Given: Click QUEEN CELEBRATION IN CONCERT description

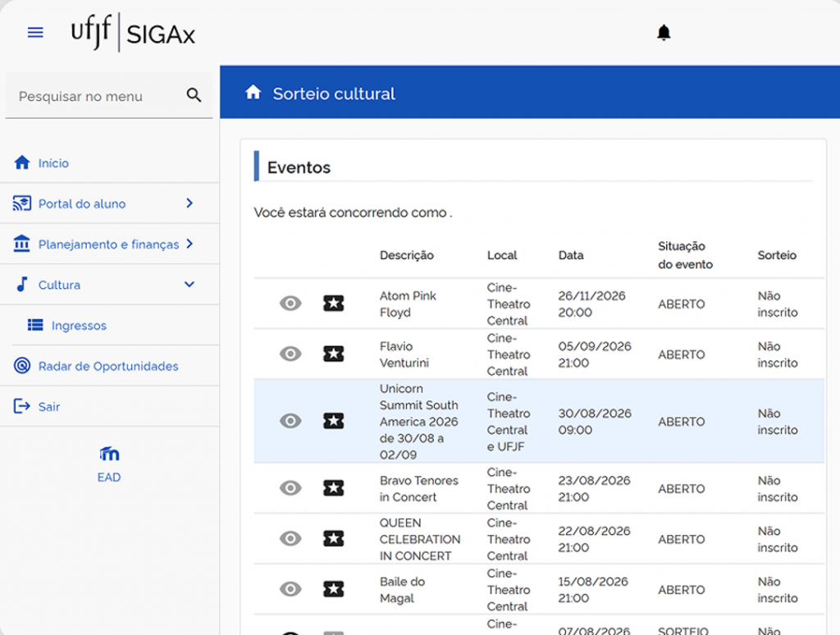Looking at the screenshot, I should click(x=420, y=539).
